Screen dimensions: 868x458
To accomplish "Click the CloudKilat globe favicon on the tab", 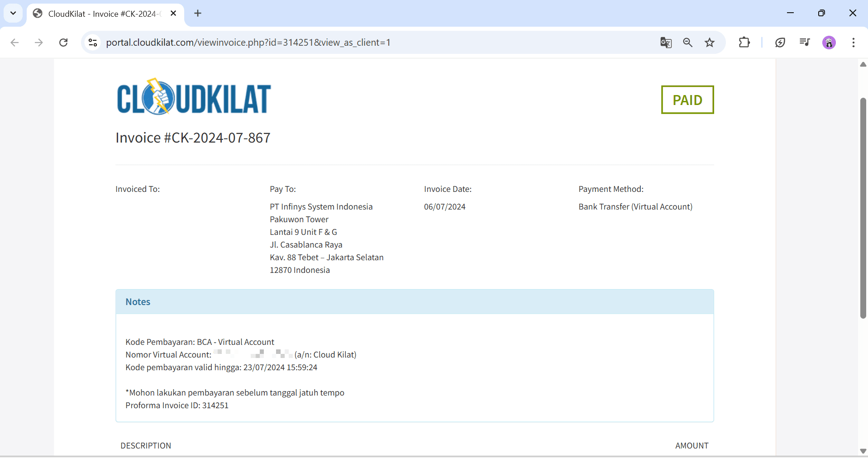I will click(38, 13).
